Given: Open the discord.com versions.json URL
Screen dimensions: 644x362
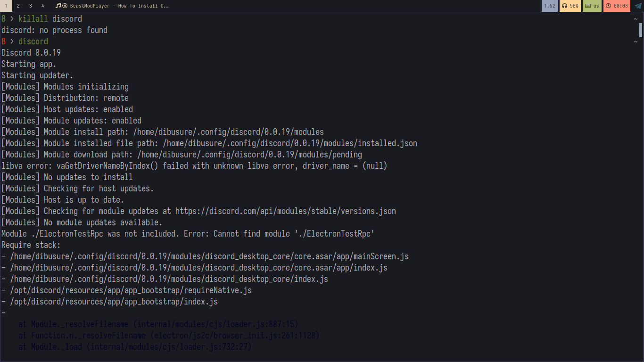Looking at the screenshot, I should click(x=285, y=211).
